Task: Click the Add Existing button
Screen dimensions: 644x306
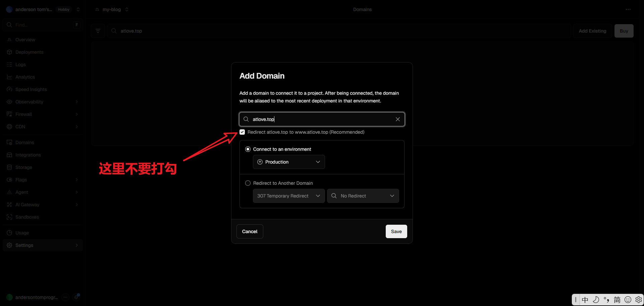Action: 592,31
